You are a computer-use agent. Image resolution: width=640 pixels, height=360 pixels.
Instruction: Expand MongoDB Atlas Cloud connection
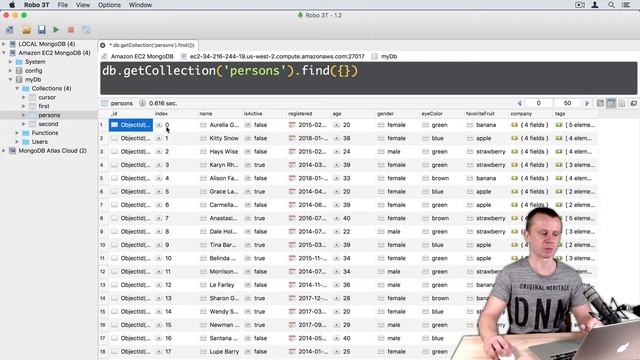[4, 151]
